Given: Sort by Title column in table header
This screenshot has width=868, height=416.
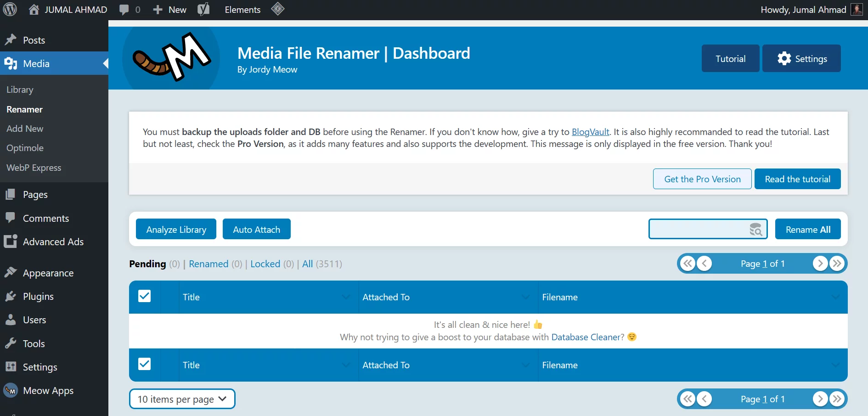Looking at the screenshot, I should pyautogui.click(x=269, y=297).
